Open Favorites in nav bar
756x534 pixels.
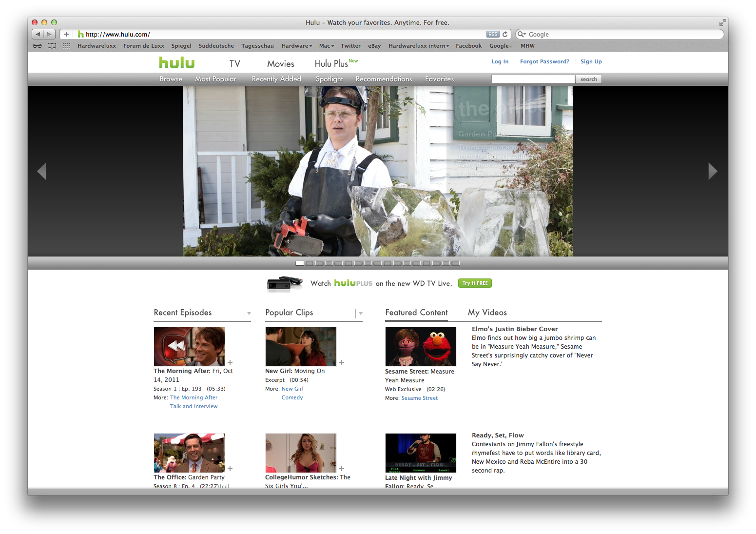tap(439, 79)
